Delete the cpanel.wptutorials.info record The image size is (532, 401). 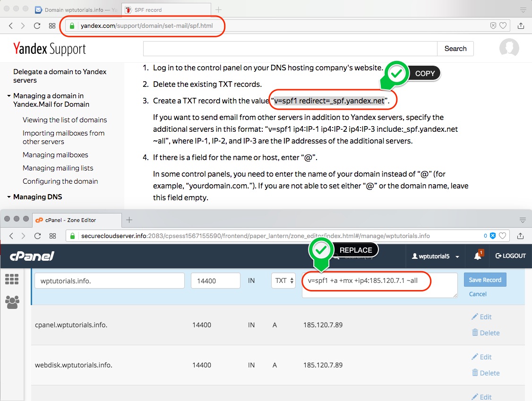point(486,333)
